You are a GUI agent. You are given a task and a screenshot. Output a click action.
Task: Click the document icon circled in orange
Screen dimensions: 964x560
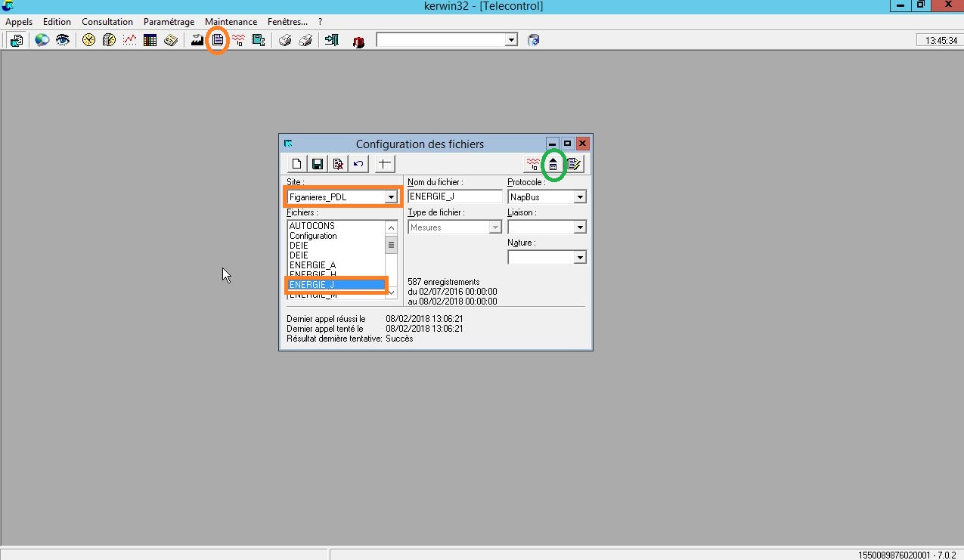pos(218,40)
